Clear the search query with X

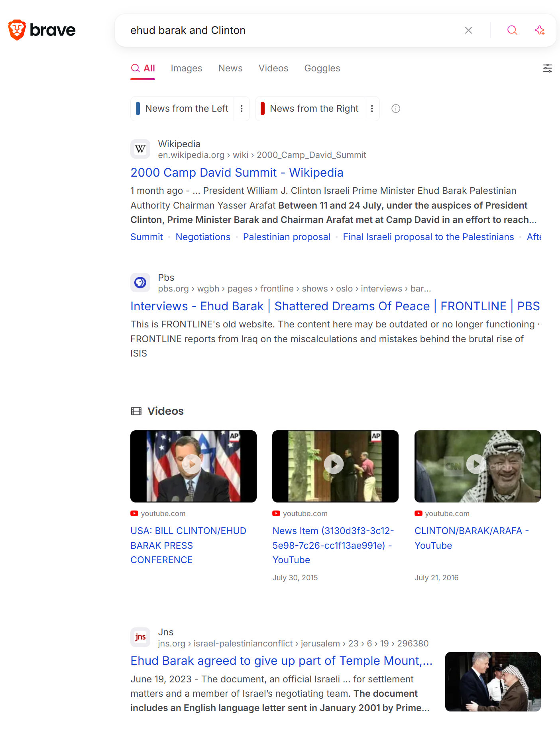click(x=468, y=30)
